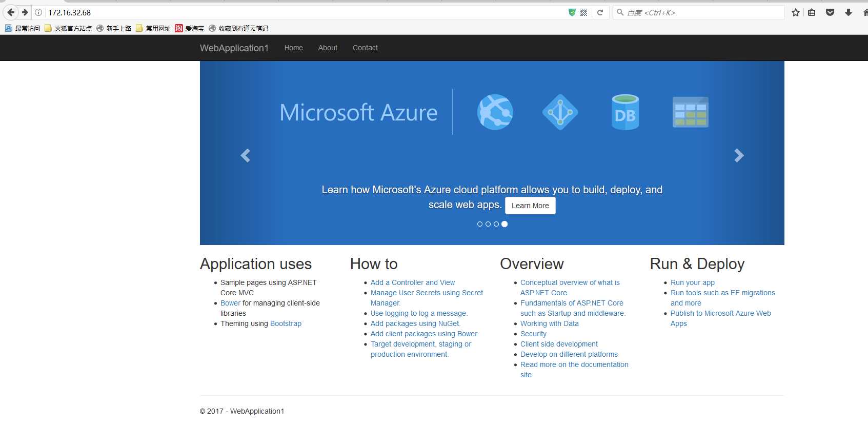Open 'Publish to Microsoft Azure Web Apps' link
The height and width of the screenshot is (427, 868).
[721, 318]
